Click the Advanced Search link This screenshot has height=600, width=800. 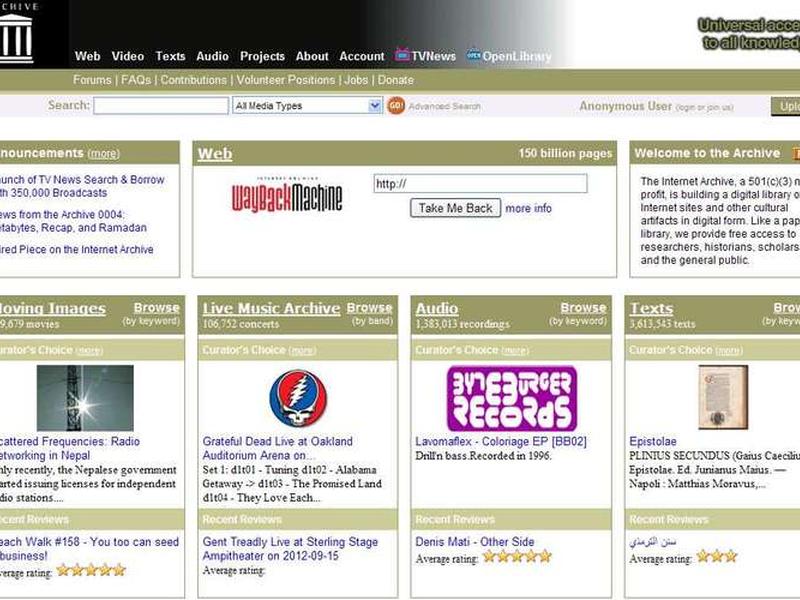(444, 106)
